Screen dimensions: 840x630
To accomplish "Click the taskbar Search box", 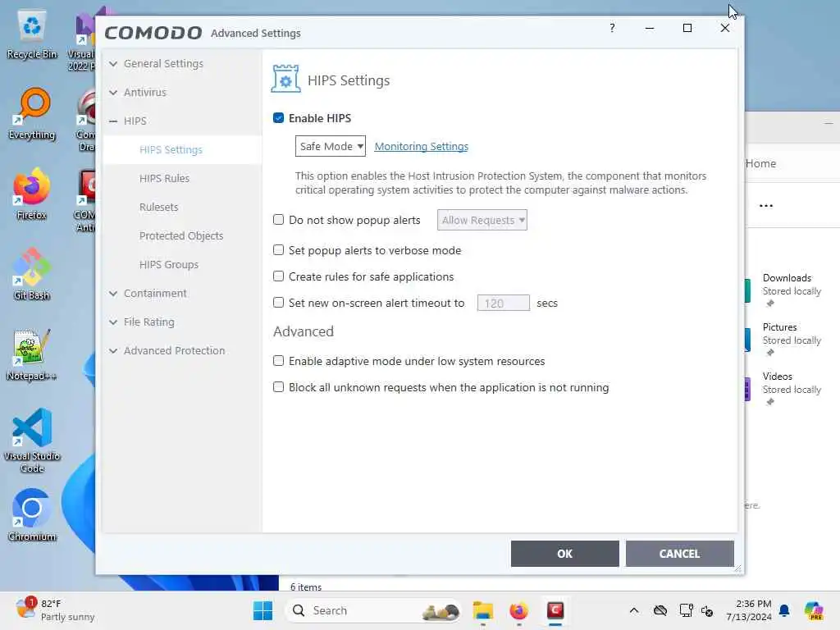I will (375, 610).
